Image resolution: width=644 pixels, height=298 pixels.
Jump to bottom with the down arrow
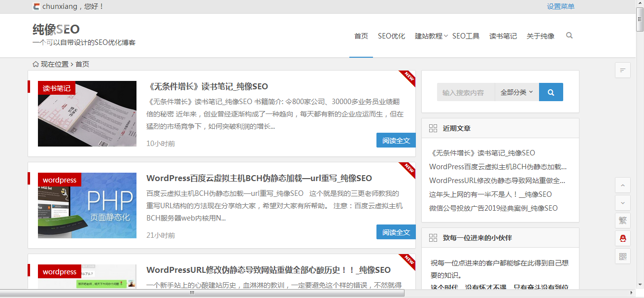(623, 203)
